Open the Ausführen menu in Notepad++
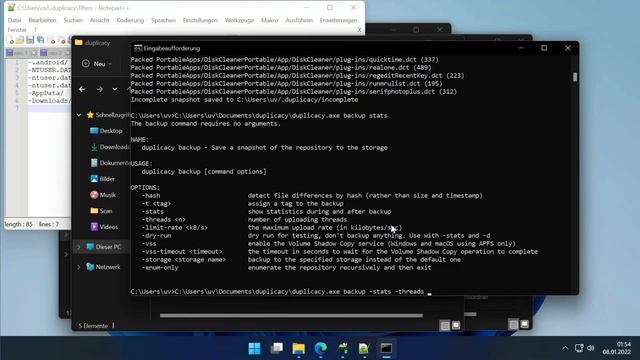This screenshot has width=640, height=360. point(299,20)
